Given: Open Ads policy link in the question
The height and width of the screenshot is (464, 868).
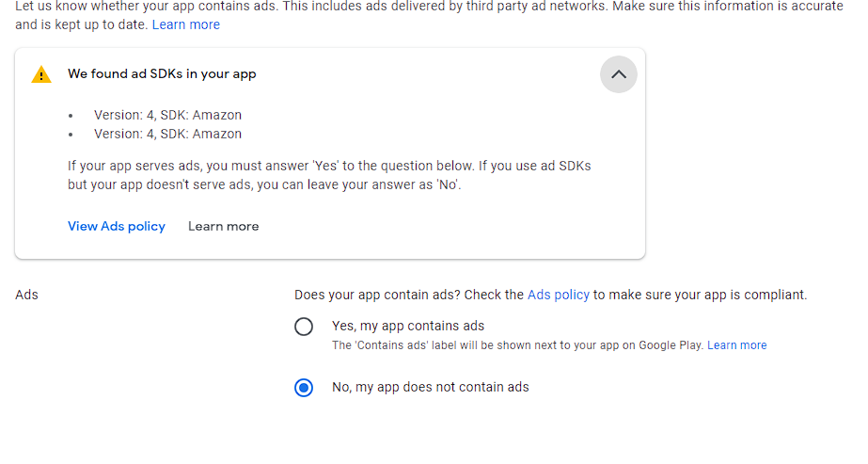Looking at the screenshot, I should point(558,295).
